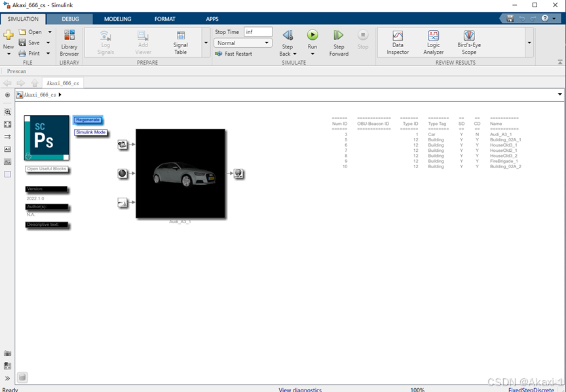Click the screenshot camera palette icon
The width and height of the screenshot is (566, 392).
(x=7, y=353)
